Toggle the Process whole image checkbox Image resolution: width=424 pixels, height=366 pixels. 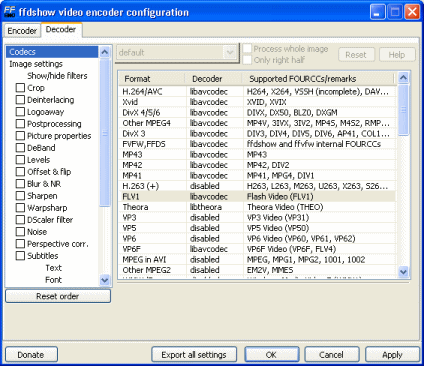coord(247,49)
